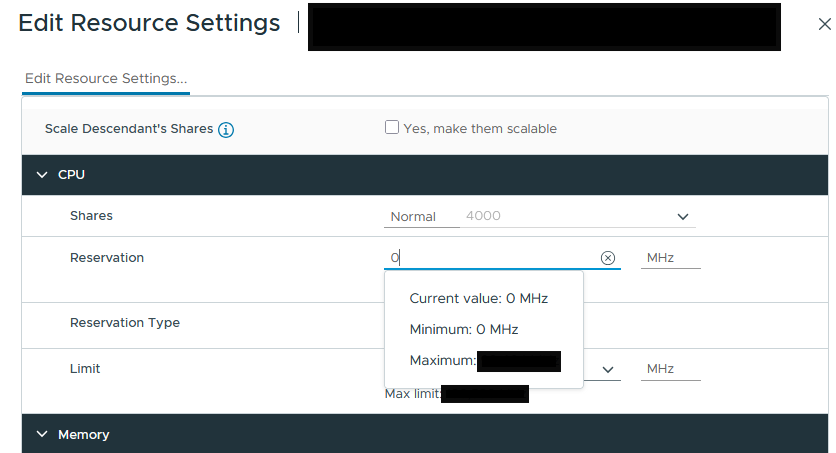Collapse the CPU section chevron
Screen dimensions: 836x453
pos(42,175)
